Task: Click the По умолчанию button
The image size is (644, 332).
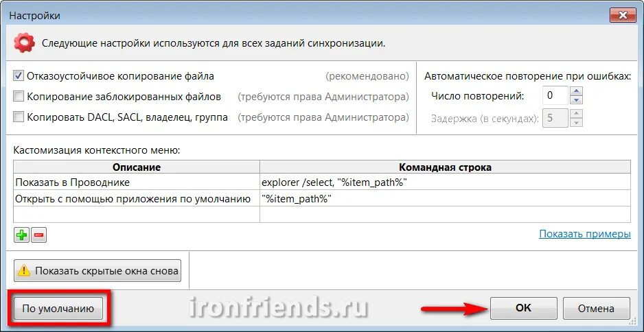Action: click(58, 309)
